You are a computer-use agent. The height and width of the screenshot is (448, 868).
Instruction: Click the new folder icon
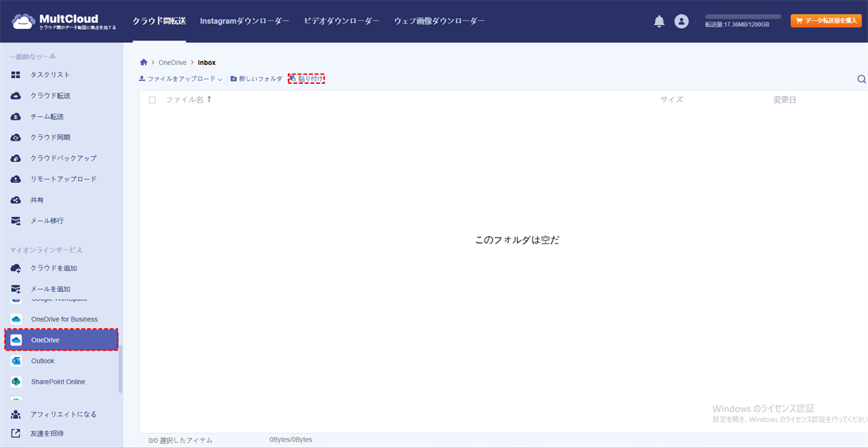point(234,79)
